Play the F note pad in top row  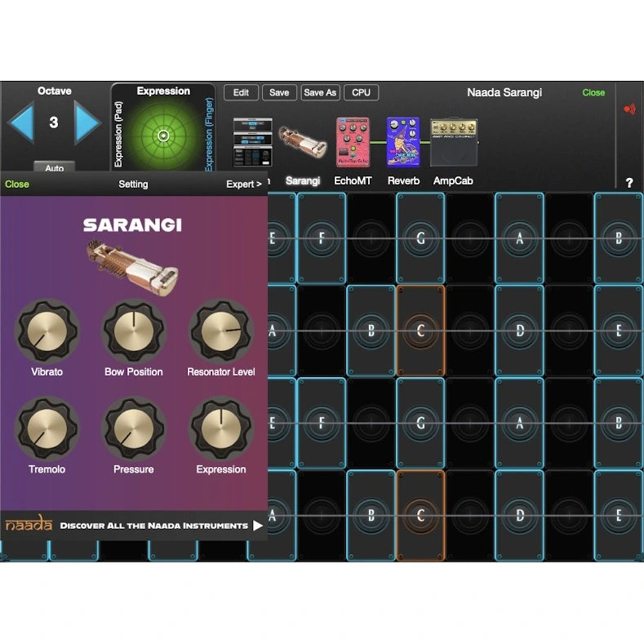[322, 238]
